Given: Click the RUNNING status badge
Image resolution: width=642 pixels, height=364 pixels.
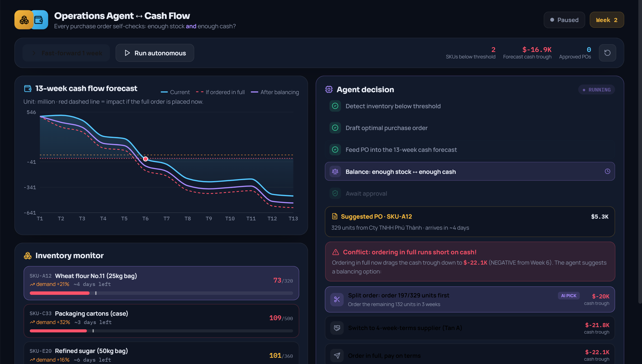Looking at the screenshot, I should (x=596, y=90).
